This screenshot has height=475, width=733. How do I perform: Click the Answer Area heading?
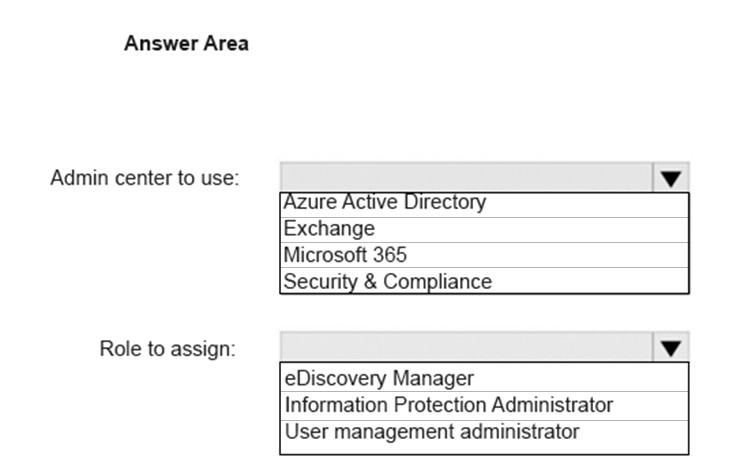point(186,43)
